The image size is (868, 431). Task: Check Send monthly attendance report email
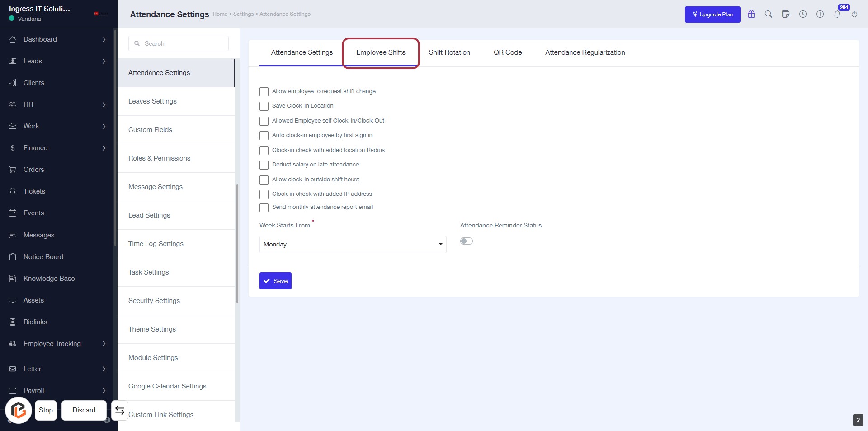tap(264, 208)
